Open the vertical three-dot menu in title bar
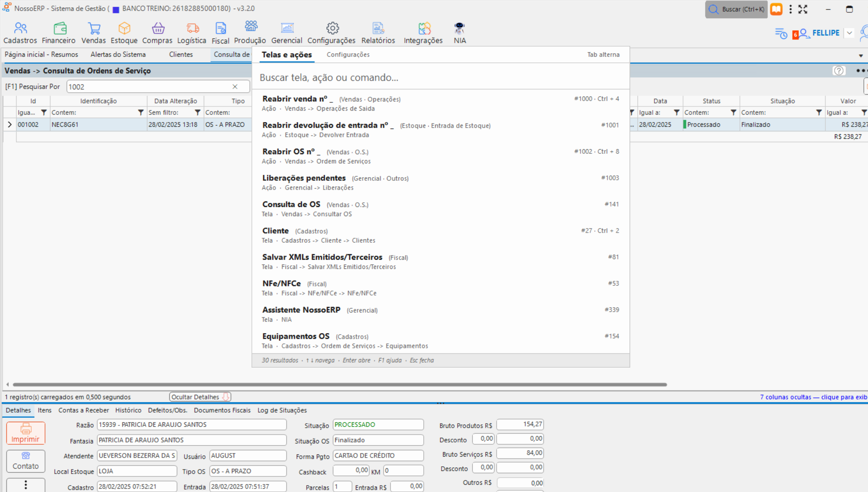Screen dimensions: 868x492 790,9
